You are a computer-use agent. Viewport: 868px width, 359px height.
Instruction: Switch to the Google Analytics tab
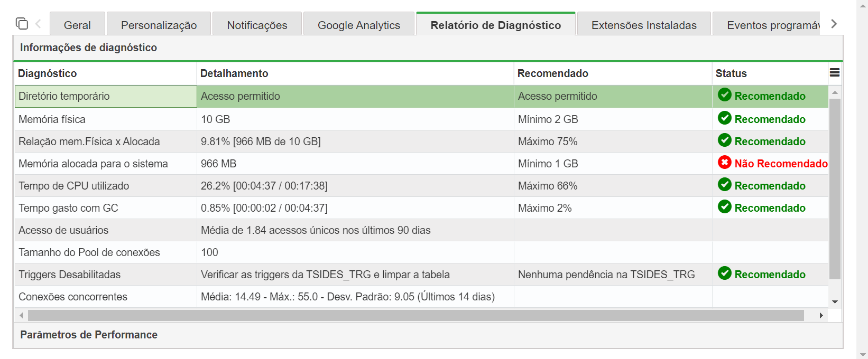pyautogui.click(x=359, y=24)
